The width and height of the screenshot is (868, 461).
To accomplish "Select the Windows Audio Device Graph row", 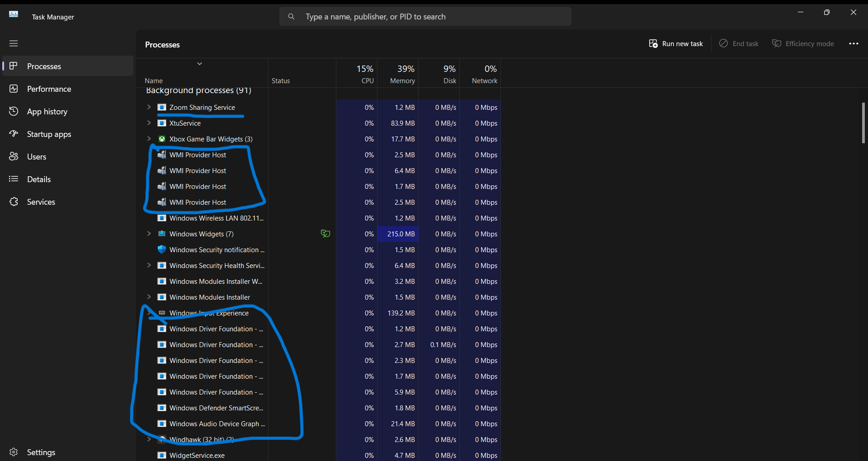I will pyautogui.click(x=319, y=423).
